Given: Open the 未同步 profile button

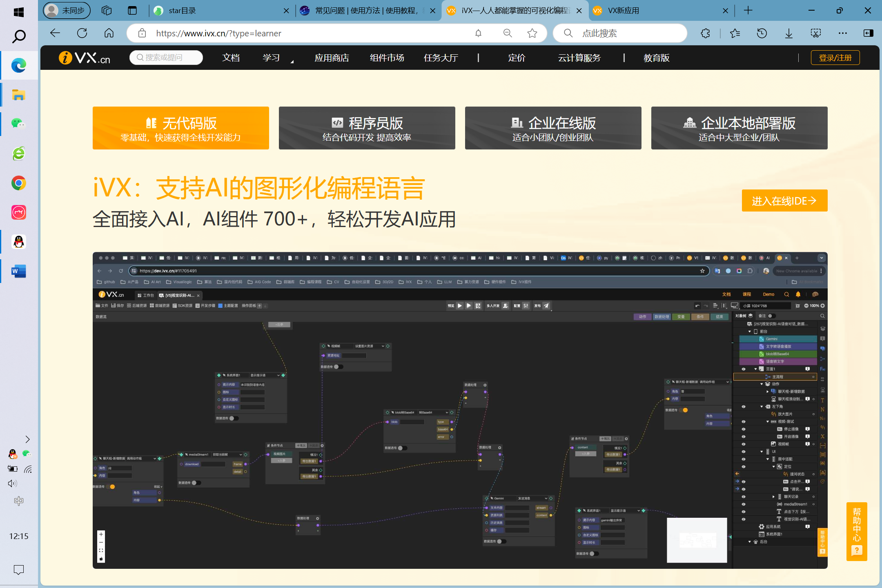Looking at the screenshot, I should (67, 11).
